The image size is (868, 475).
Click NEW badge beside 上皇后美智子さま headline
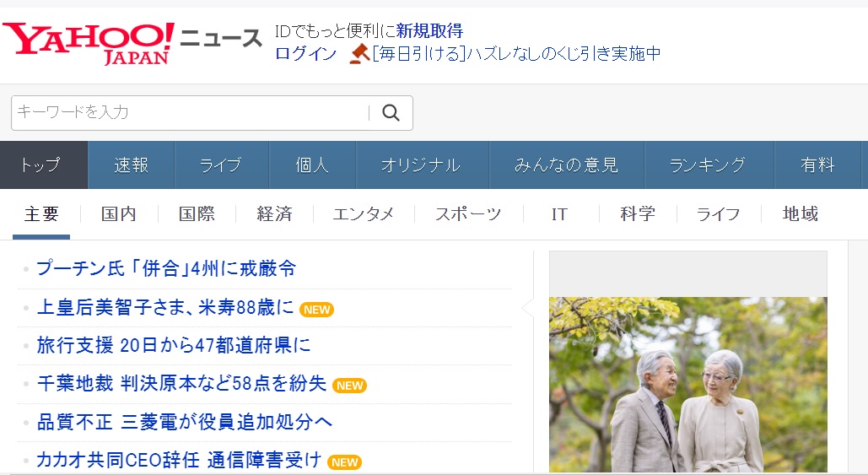coord(316,310)
